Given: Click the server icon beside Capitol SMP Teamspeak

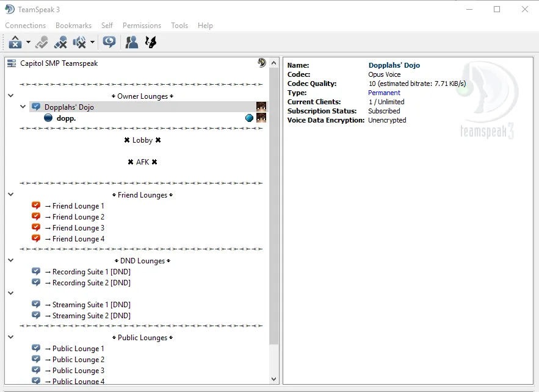Looking at the screenshot, I should click(12, 63).
